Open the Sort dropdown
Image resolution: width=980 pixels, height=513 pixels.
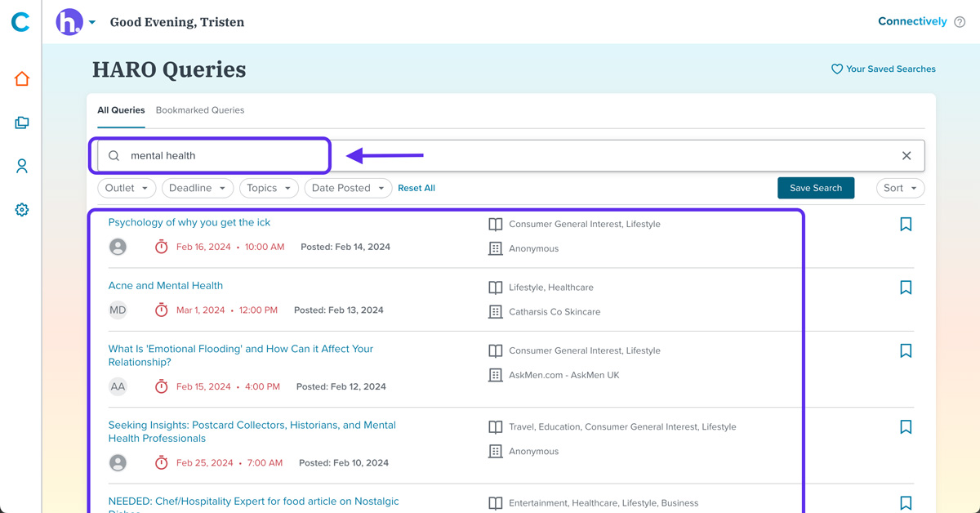900,188
